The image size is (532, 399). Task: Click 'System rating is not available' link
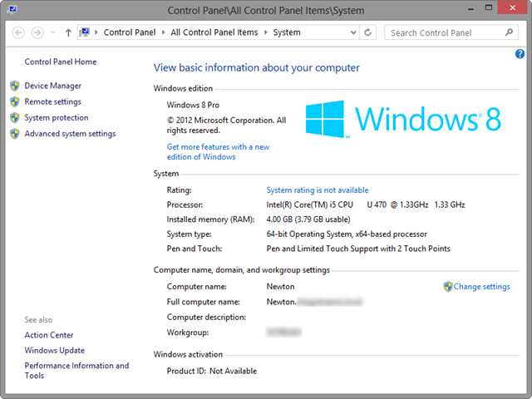pyautogui.click(x=317, y=190)
